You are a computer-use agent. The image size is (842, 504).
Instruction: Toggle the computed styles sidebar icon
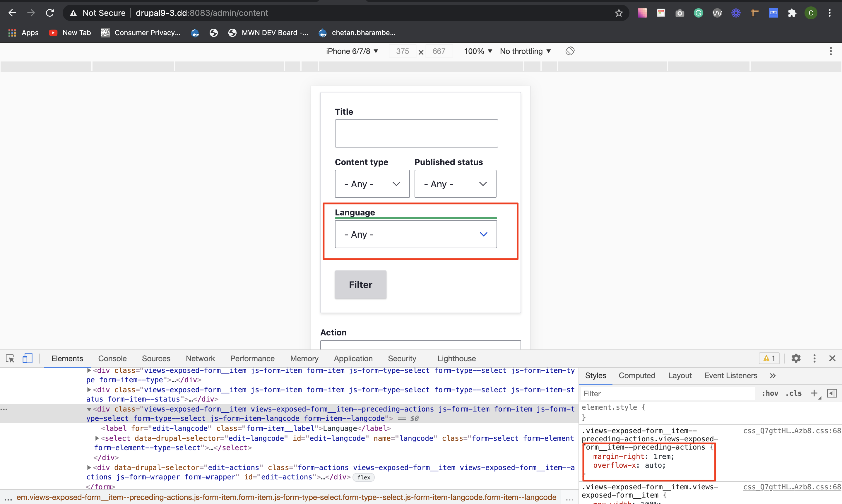tap(832, 393)
